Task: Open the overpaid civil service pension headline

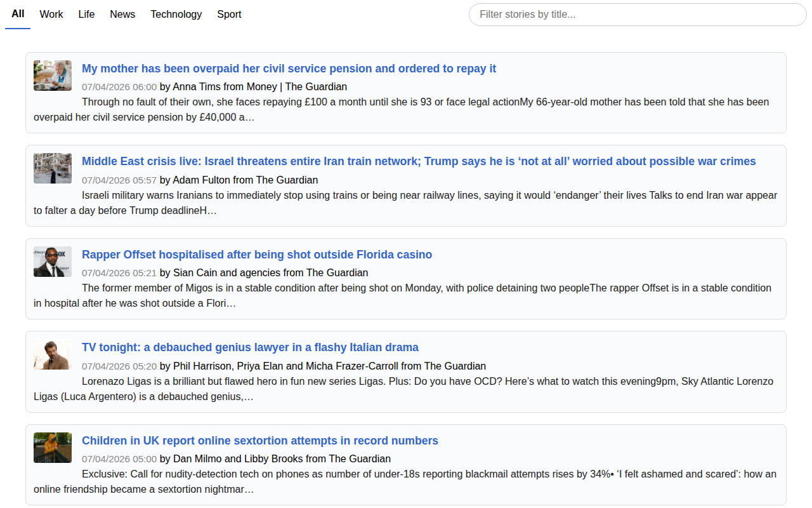Action: tap(289, 69)
